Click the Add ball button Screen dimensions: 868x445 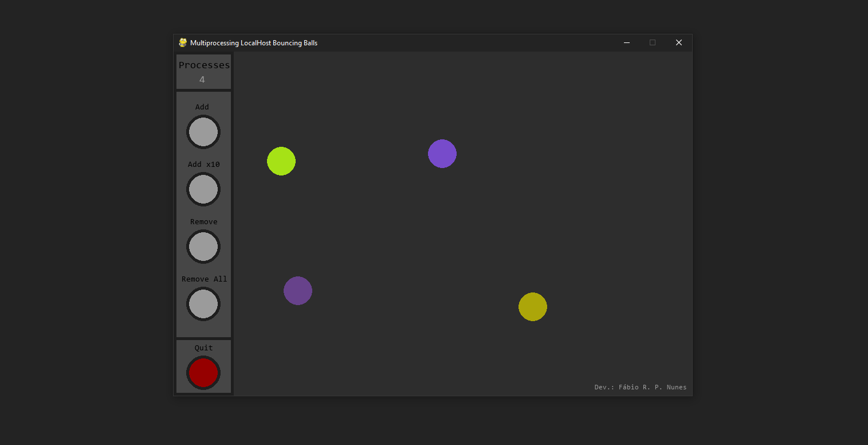coord(203,132)
